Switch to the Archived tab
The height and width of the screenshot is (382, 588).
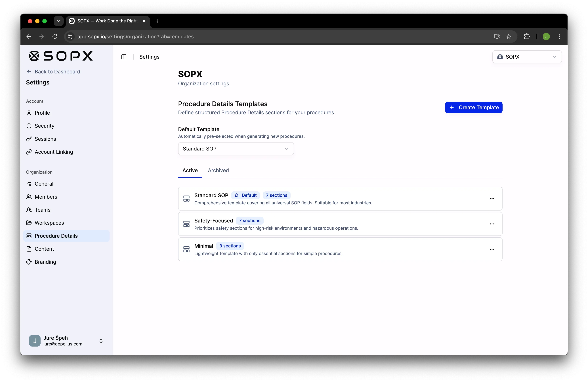218,170
